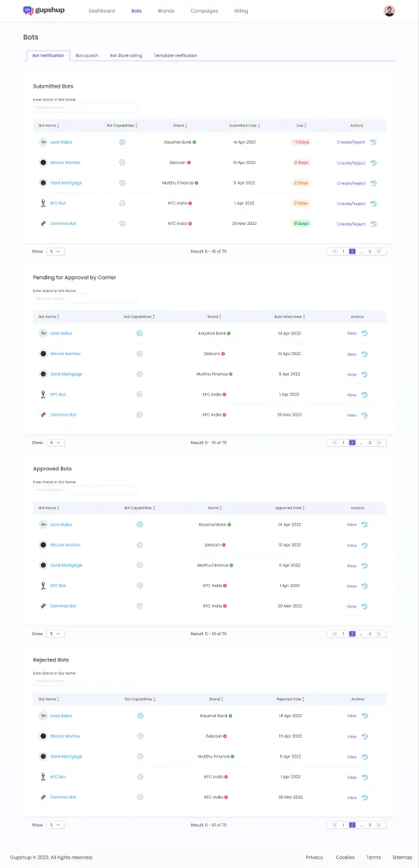419x868 pixels.
Task: Go to next page in Submitted Bots pagination
Action: 379,251
